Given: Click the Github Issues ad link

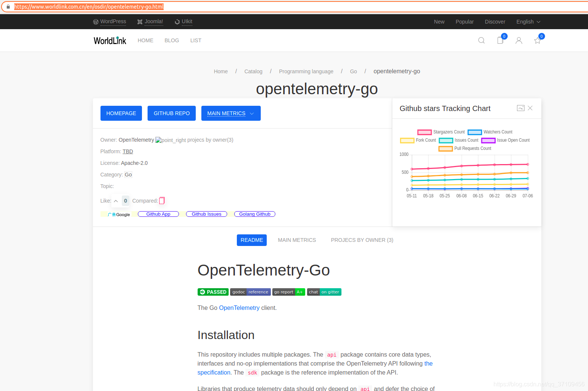Looking at the screenshot, I should (x=207, y=214).
